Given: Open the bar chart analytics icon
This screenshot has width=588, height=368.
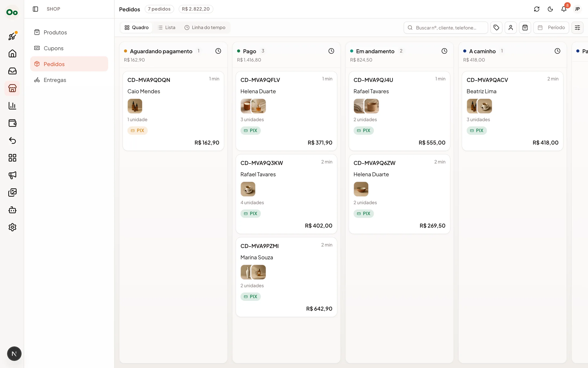Looking at the screenshot, I should (x=12, y=106).
